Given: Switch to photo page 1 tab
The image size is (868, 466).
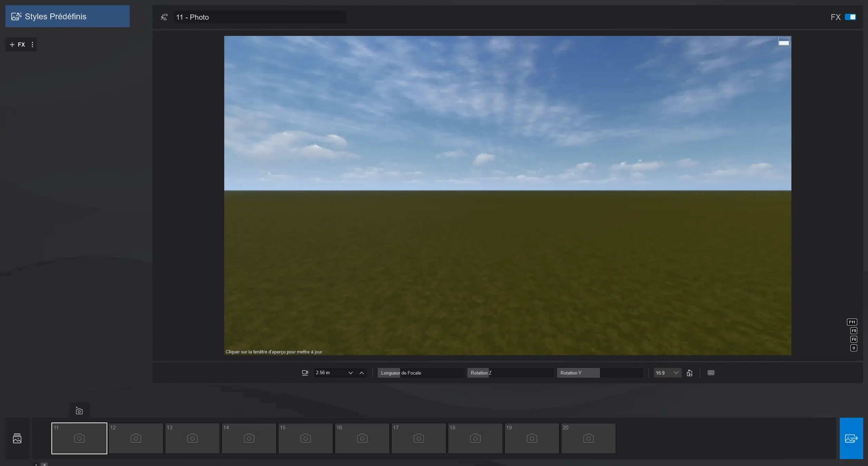Looking at the screenshot, I should pyautogui.click(x=36, y=464).
